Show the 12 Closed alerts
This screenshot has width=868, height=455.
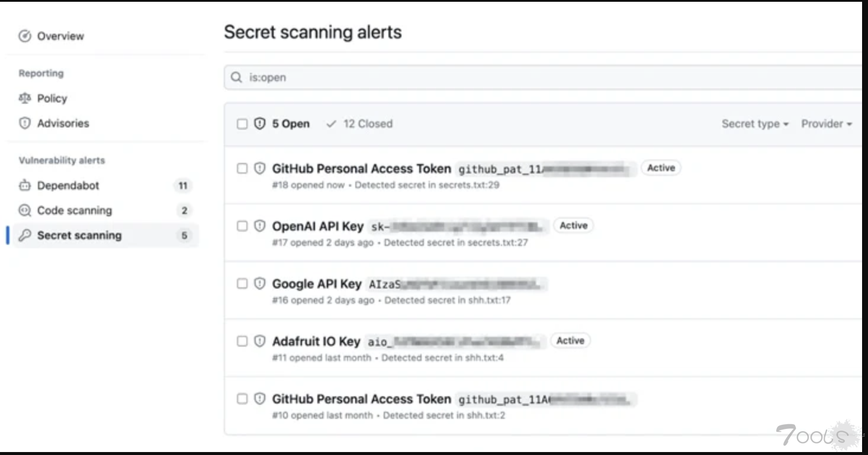click(359, 124)
